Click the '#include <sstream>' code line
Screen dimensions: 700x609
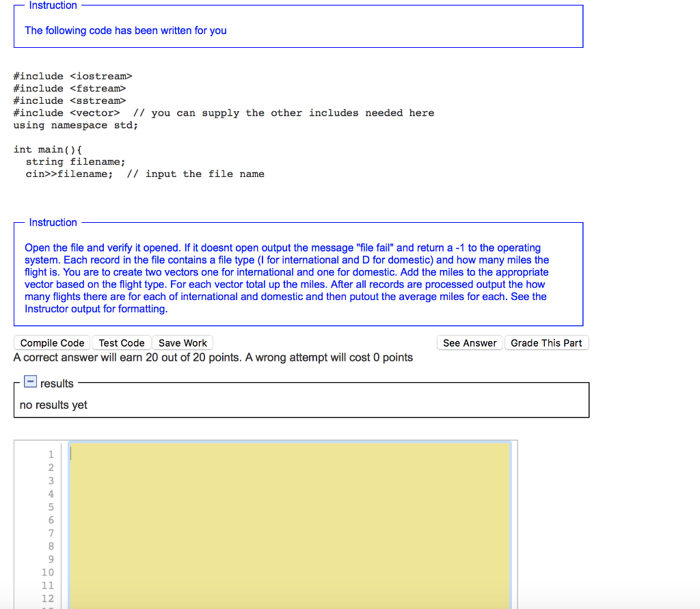click(70, 101)
